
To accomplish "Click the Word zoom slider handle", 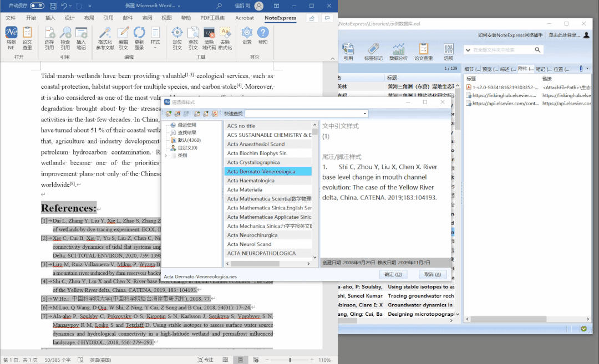I will (290, 360).
